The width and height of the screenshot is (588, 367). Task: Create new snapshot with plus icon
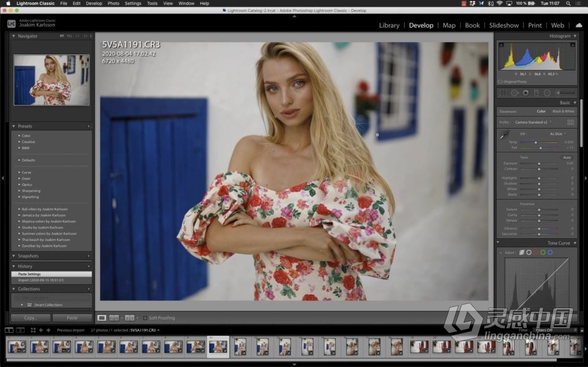[89, 256]
